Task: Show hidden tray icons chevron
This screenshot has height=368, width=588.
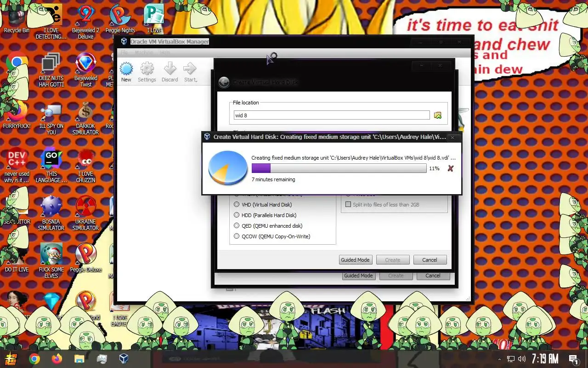Action: 499,359
